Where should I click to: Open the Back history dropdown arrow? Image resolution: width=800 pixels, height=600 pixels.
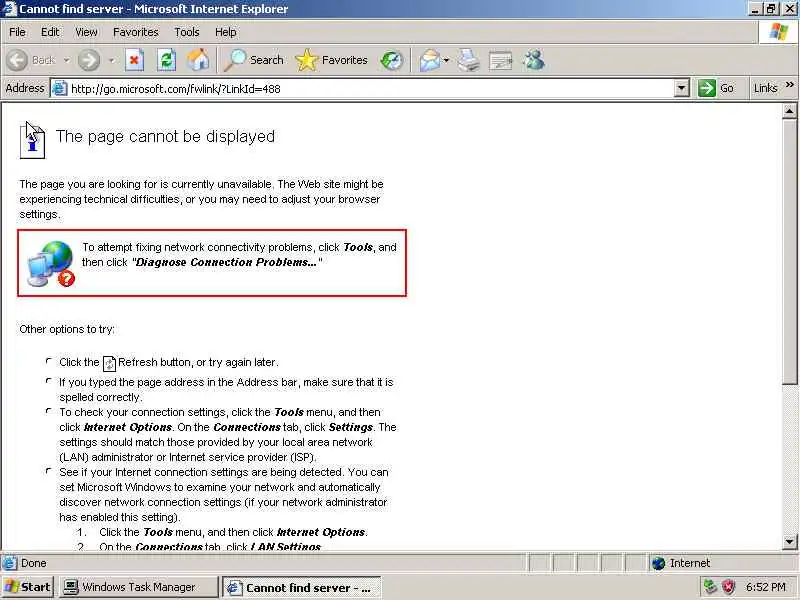coord(66,60)
